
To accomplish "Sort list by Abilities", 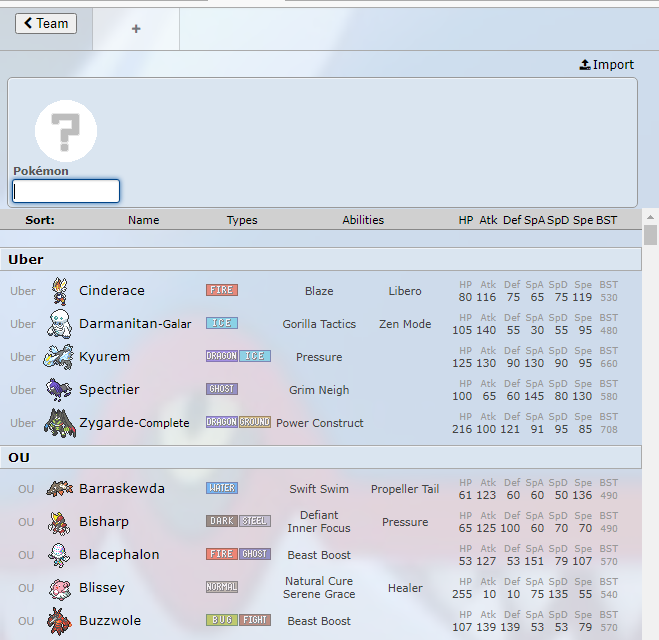I will pos(363,220).
